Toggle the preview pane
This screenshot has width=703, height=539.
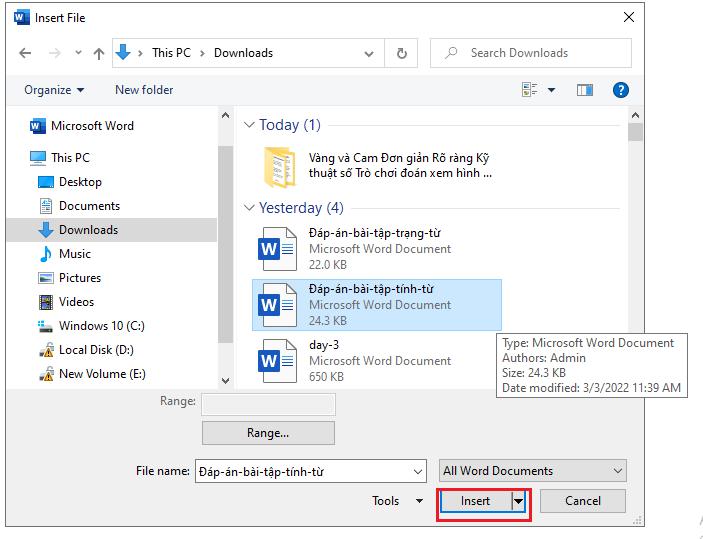pos(585,91)
